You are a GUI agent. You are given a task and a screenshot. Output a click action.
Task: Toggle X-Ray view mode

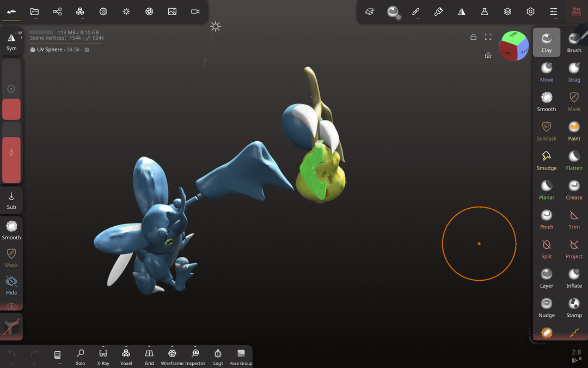103,357
